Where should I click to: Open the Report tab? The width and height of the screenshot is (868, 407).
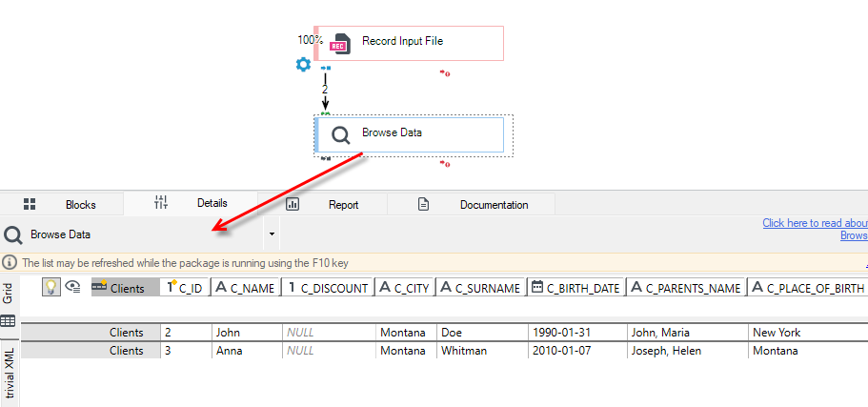323,204
